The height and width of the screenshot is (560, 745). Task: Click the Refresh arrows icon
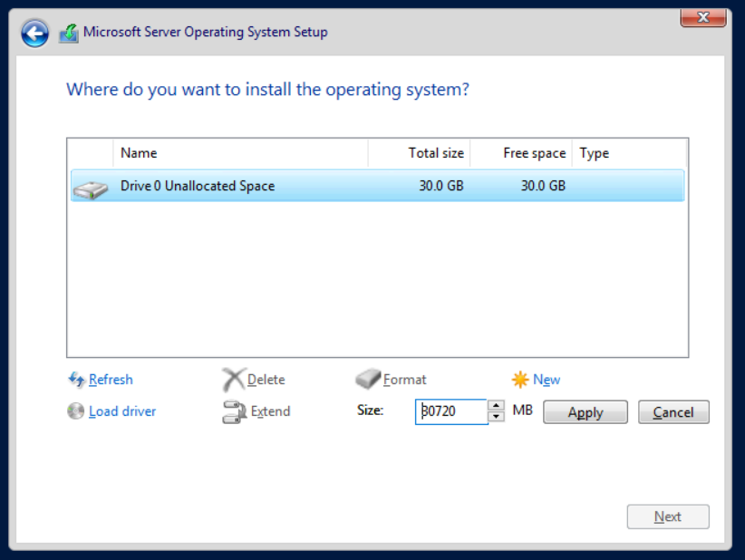(76, 379)
